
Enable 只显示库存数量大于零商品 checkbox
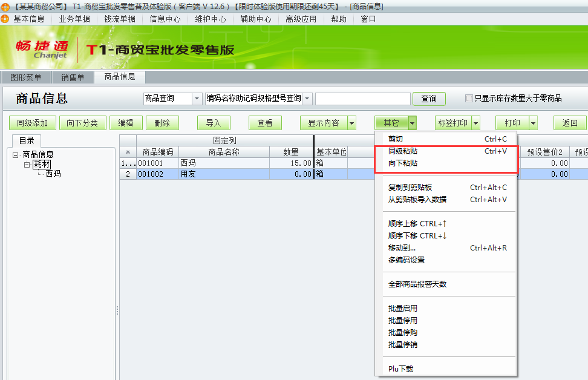(469, 99)
